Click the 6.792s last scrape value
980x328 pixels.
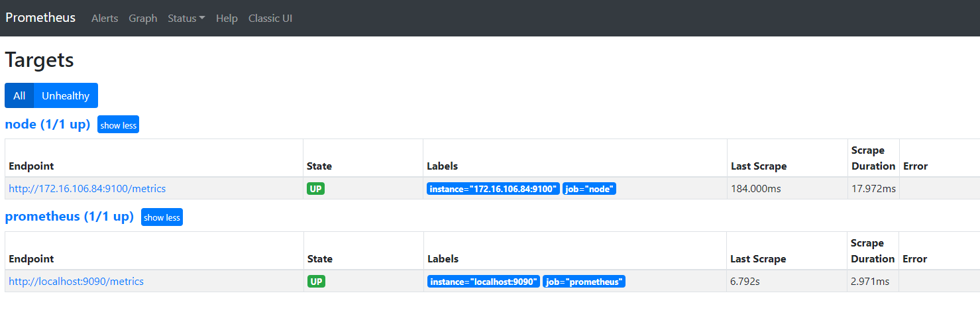[745, 282]
